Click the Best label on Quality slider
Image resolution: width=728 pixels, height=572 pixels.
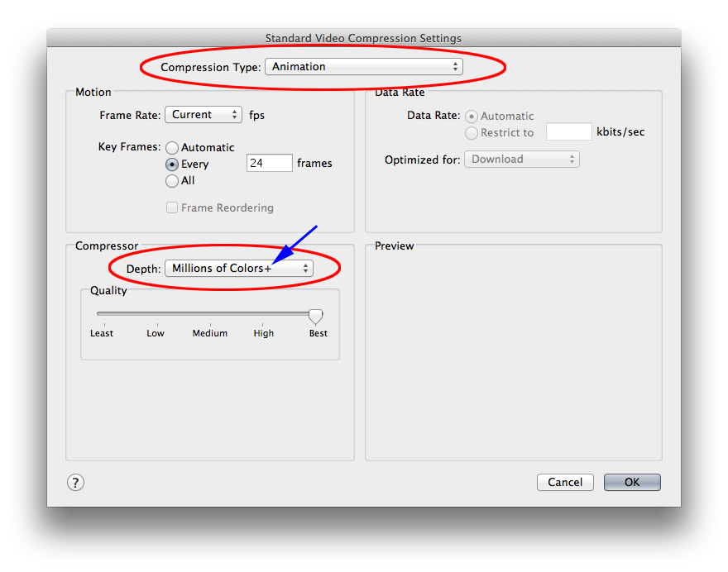(x=318, y=333)
